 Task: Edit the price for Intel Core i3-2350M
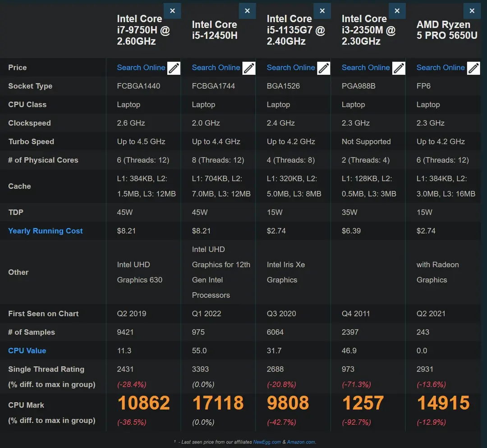point(399,68)
